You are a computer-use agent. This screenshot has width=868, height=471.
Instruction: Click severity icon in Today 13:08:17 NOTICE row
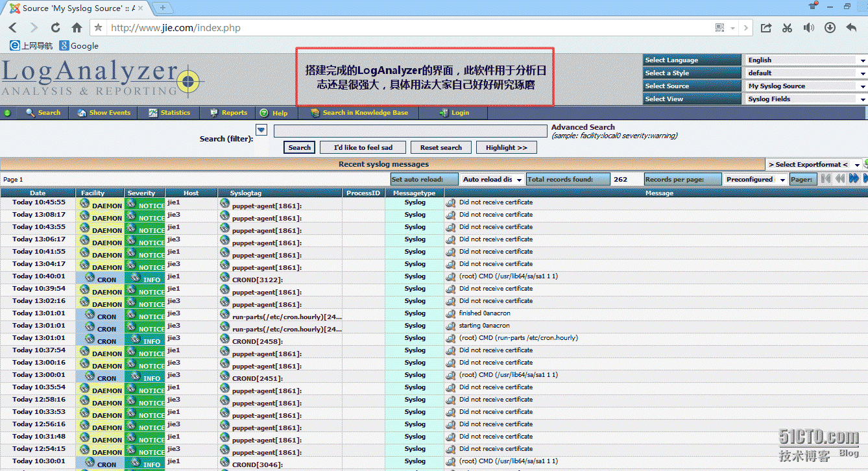pyautogui.click(x=132, y=216)
